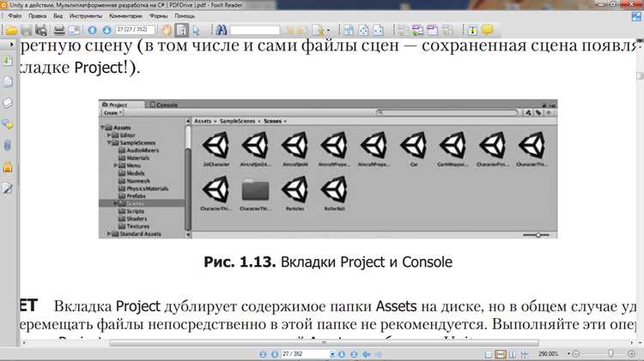The image size is (644, 361).
Task: Jump to last page in status bar
Action: click(354, 354)
